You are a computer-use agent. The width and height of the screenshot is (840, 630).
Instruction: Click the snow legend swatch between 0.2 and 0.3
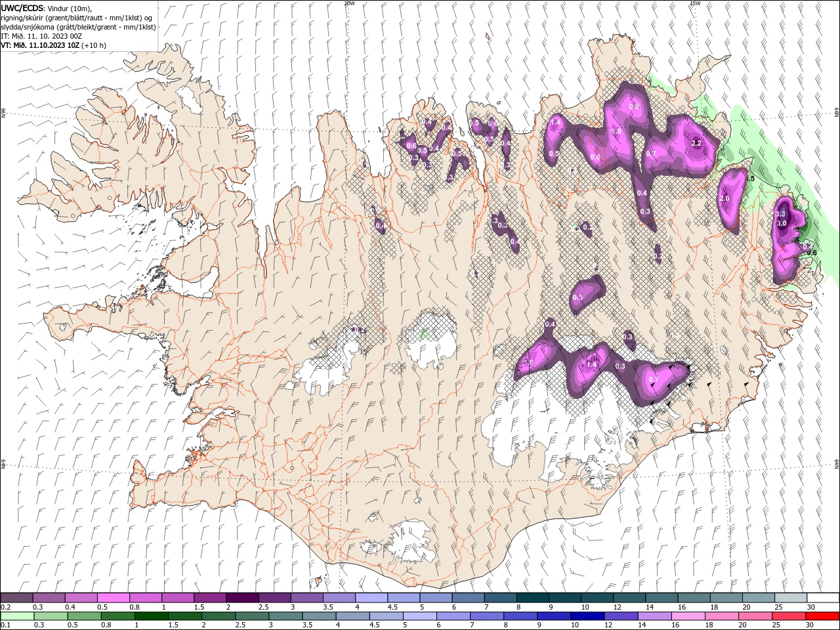17,598
